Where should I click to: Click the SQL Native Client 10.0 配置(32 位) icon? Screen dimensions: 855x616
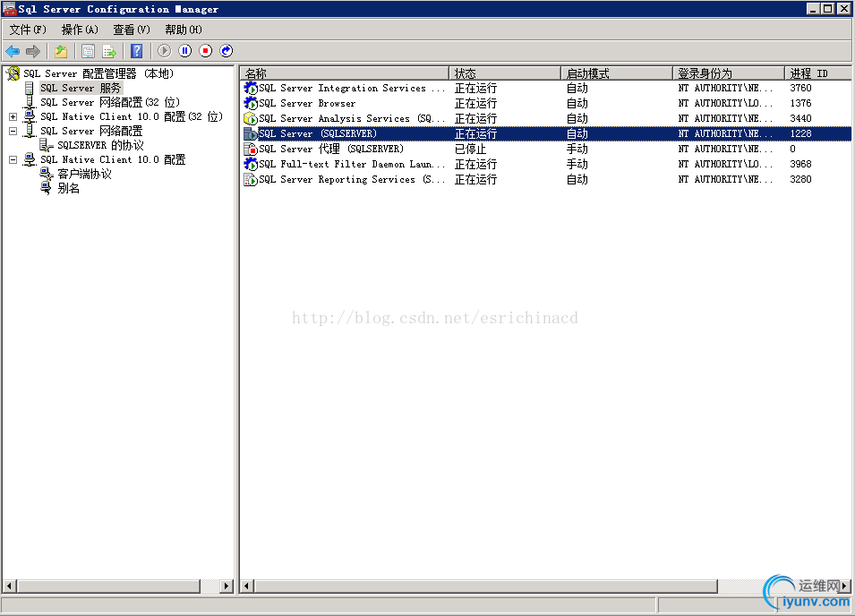[x=30, y=116]
